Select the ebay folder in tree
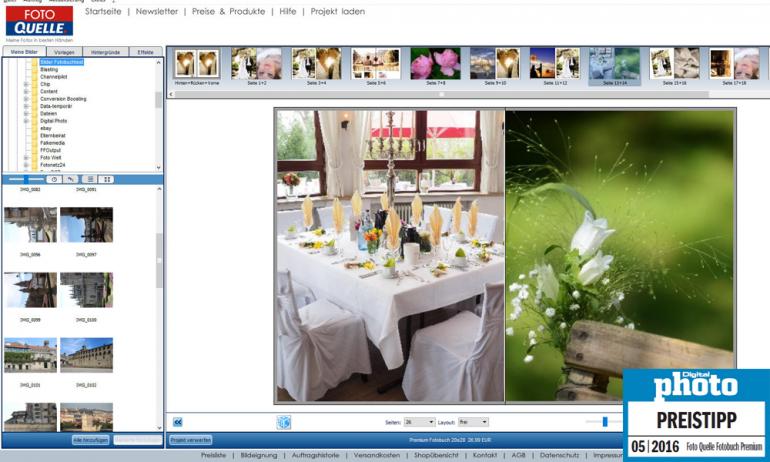This screenshot has width=770, height=462. click(46, 128)
